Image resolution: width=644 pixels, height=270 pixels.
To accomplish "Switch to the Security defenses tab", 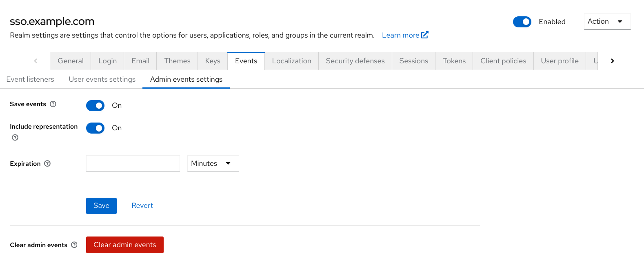I will (355, 61).
